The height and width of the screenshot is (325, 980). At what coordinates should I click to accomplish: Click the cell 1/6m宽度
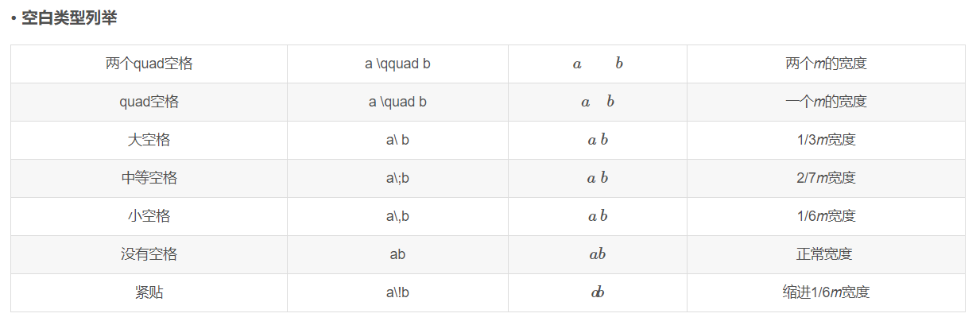tap(826, 216)
